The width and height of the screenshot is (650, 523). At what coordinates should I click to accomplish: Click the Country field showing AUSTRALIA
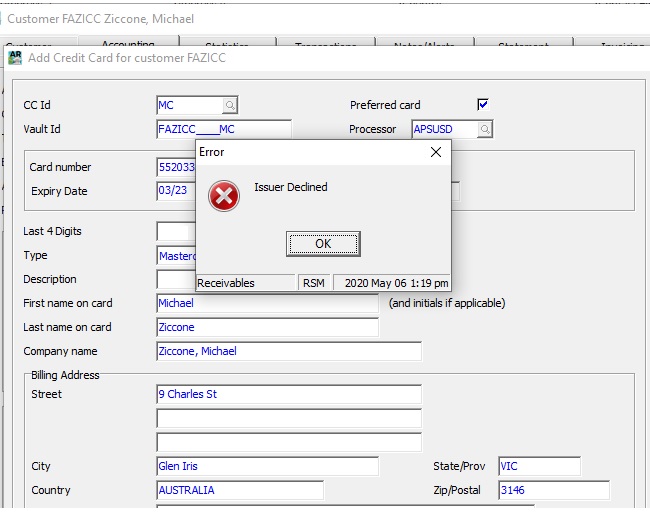240,490
